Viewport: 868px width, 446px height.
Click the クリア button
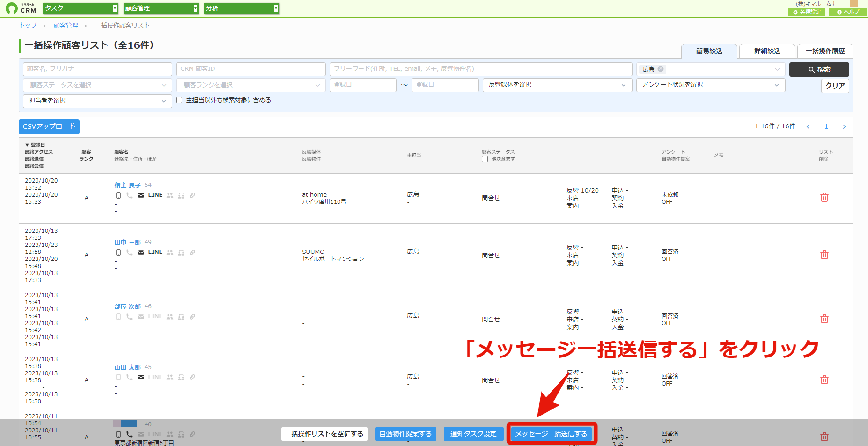coord(835,86)
